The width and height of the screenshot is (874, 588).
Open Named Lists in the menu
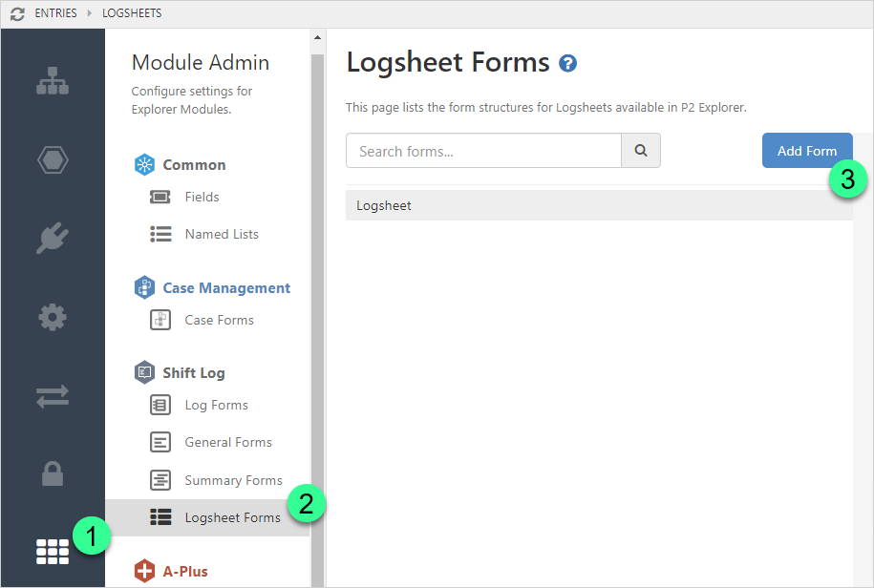(221, 234)
